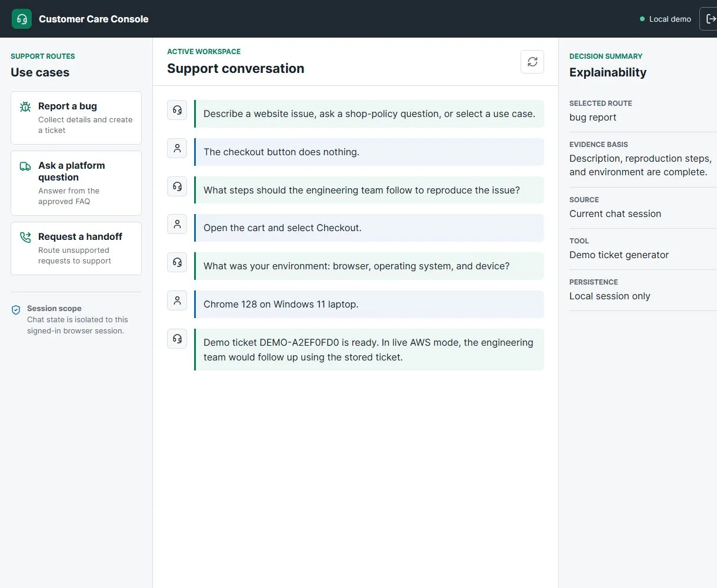Click the green Local demo status dot
The height and width of the screenshot is (588, 717).
pos(642,19)
